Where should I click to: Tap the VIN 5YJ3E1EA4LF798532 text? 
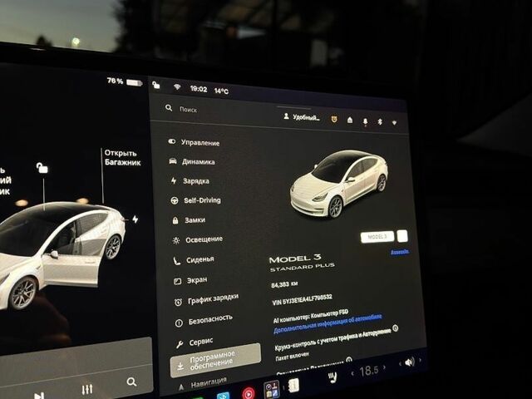[x=302, y=300]
